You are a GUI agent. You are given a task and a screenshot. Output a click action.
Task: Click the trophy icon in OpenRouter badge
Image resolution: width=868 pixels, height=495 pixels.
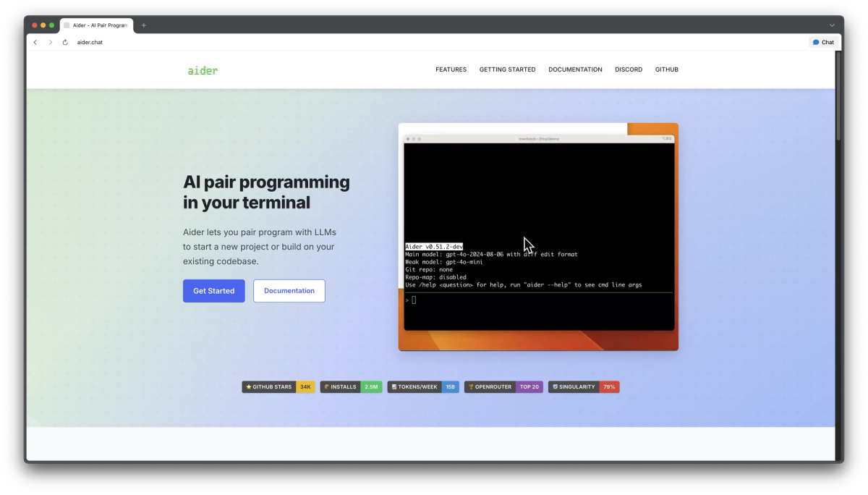[471, 387]
